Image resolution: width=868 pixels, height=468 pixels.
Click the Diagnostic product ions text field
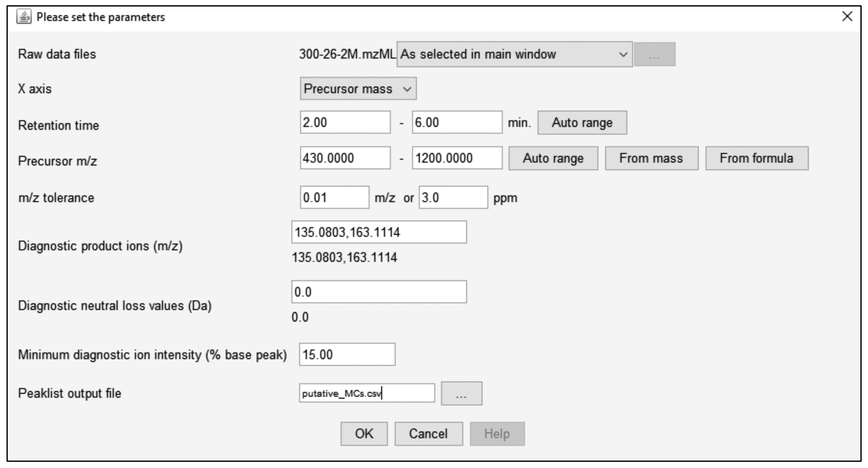[379, 232]
